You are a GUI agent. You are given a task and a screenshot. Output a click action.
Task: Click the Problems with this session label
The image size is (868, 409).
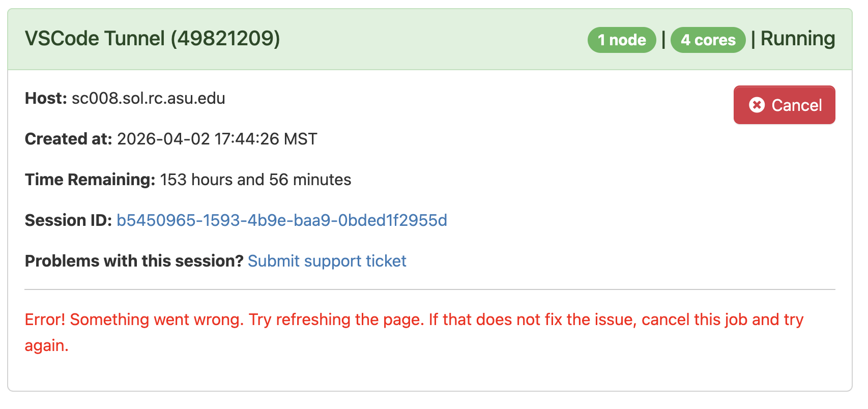click(x=133, y=261)
